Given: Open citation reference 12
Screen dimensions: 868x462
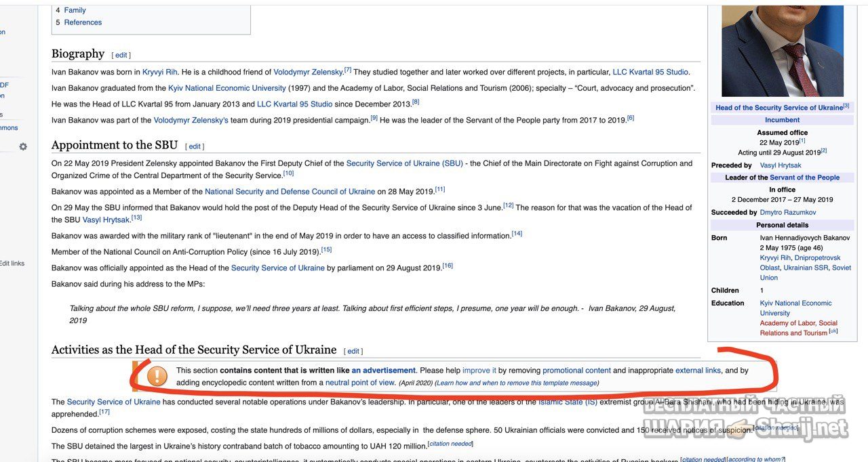Looking at the screenshot, I should point(509,205).
